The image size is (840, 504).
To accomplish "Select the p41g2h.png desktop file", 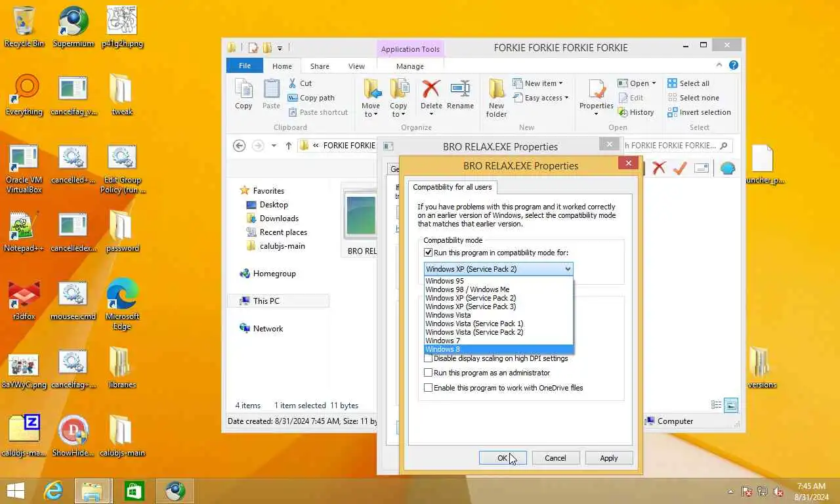I will (122, 26).
